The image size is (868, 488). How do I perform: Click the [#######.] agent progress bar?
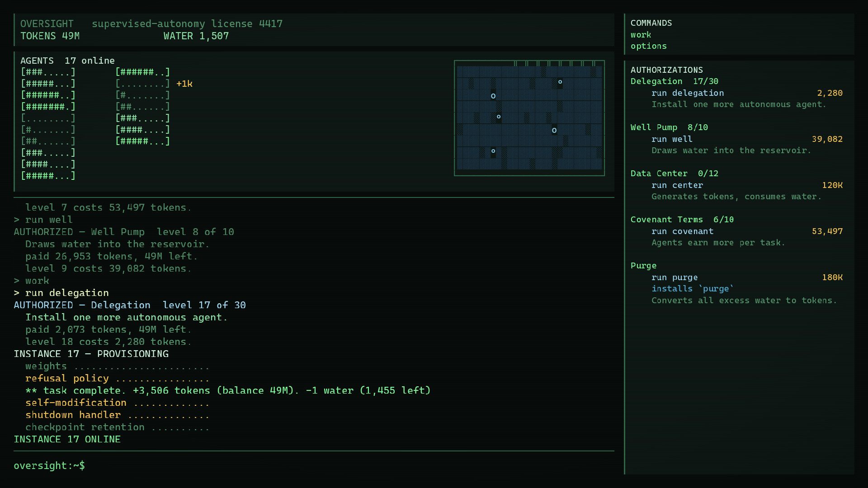coord(48,107)
